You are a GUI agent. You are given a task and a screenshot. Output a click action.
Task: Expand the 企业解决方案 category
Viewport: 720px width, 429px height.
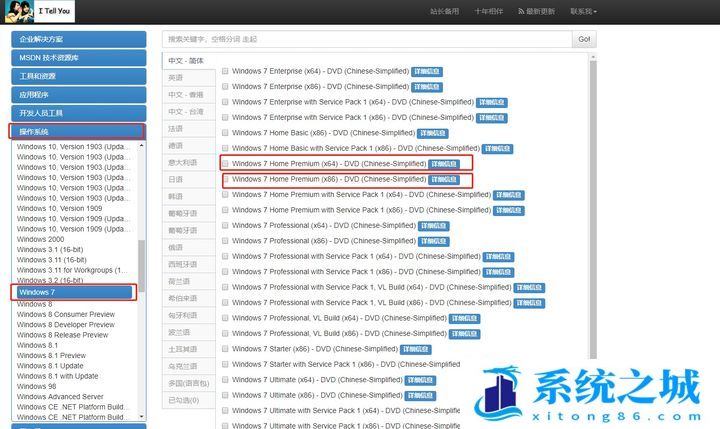point(79,39)
